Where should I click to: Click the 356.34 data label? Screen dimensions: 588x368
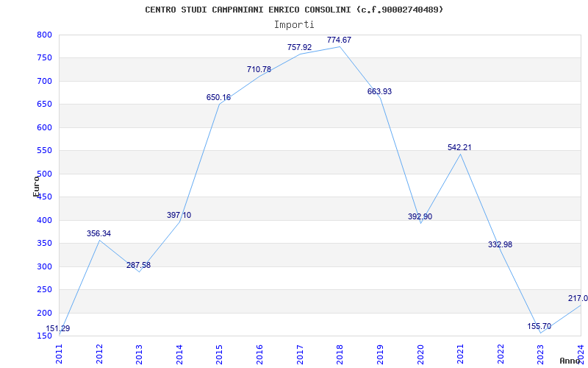(x=98, y=233)
